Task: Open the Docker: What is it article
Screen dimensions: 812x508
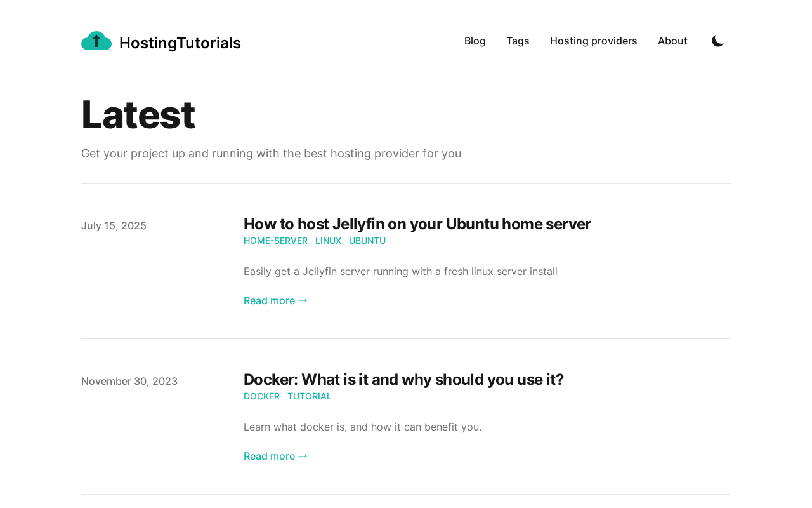Action: tap(403, 380)
